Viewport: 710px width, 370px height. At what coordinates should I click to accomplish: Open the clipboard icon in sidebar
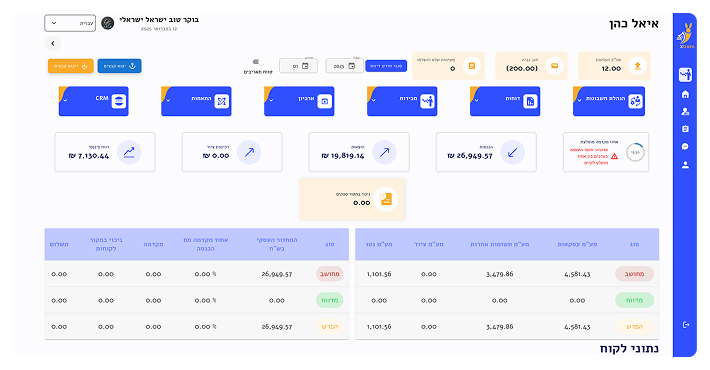685,129
